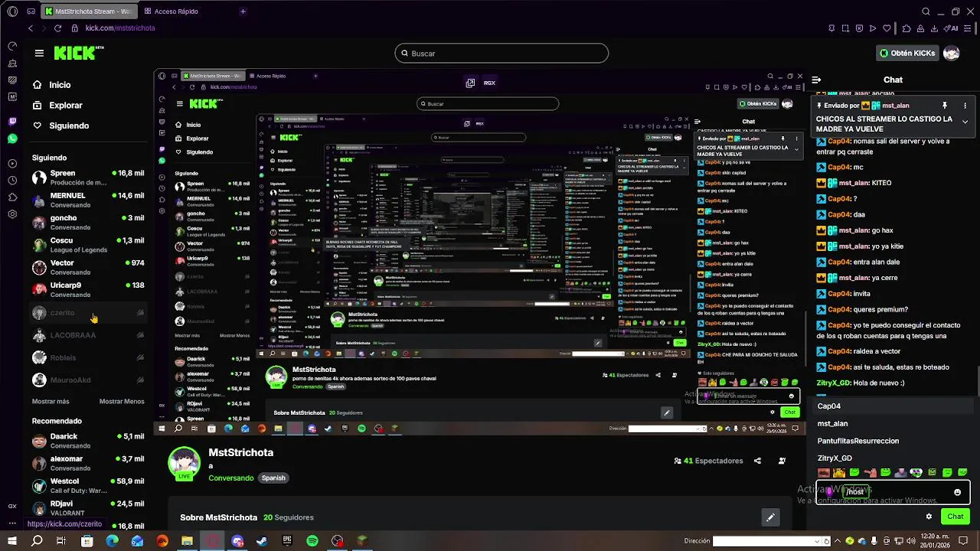Open Twitch in the Opera sidebar
Image resolution: width=980 pixels, height=551 pixels.
pyautogui.click(x=12, y=122)
